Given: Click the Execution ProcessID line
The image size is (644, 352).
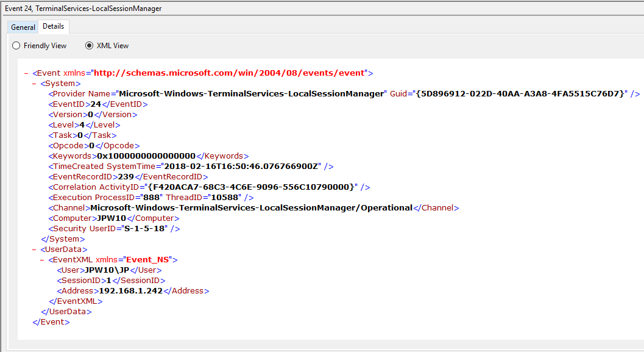Looking at the screenshot, I should click(x=151, y=198).
